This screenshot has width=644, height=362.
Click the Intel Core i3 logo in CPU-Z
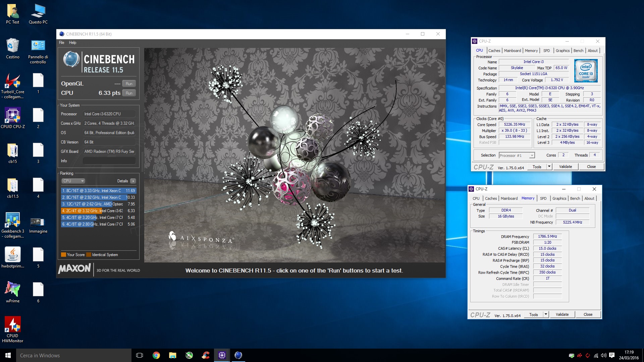[586, 71]
